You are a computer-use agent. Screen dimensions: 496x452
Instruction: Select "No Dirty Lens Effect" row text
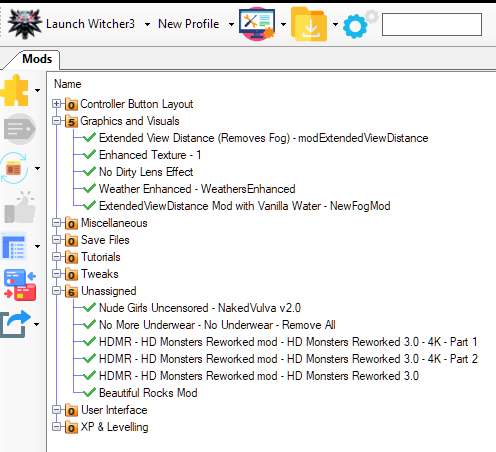146,172
